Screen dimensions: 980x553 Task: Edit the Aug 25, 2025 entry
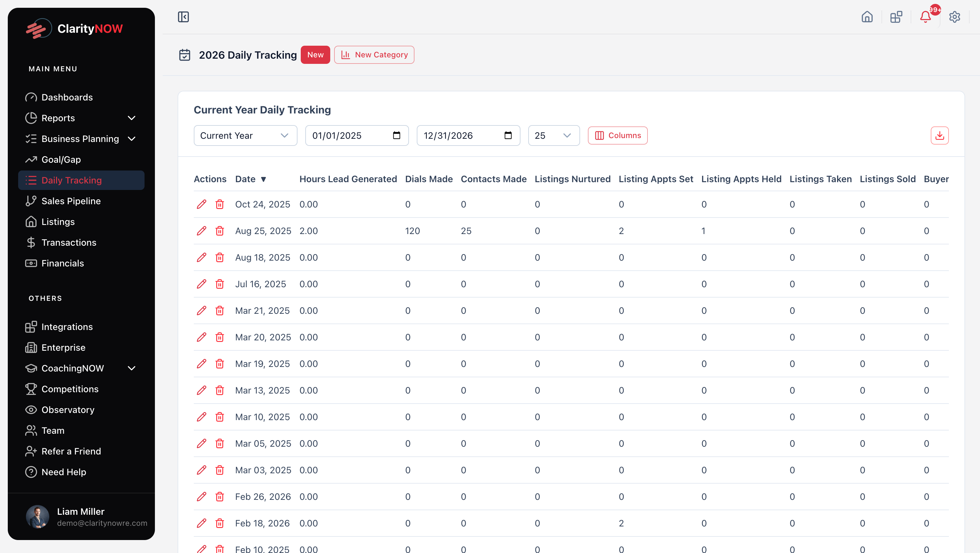click(202, 231)
